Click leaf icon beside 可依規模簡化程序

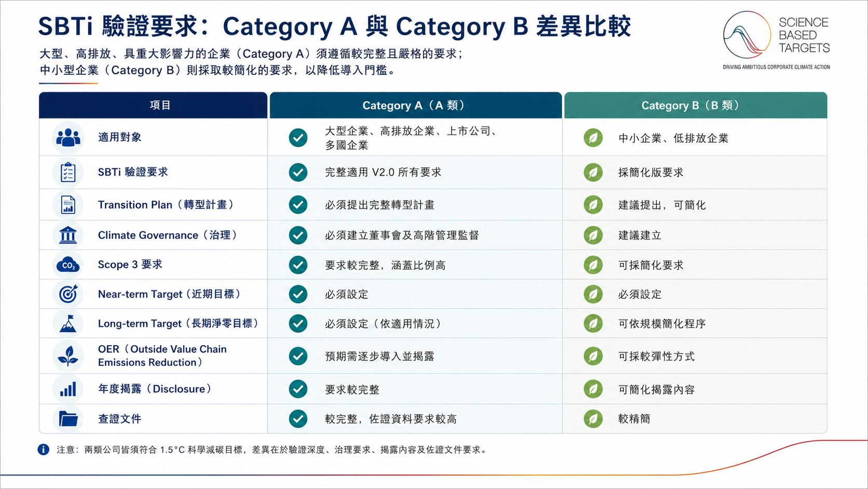593,324
